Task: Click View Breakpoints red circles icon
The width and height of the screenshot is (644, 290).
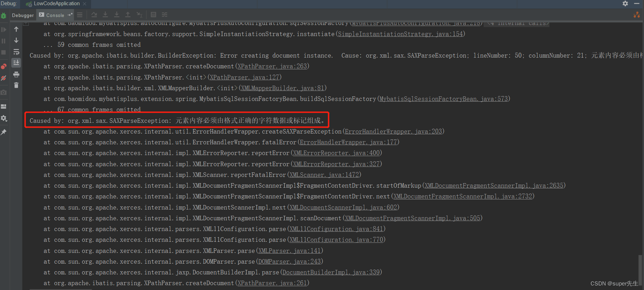Action: pos(4,66)
